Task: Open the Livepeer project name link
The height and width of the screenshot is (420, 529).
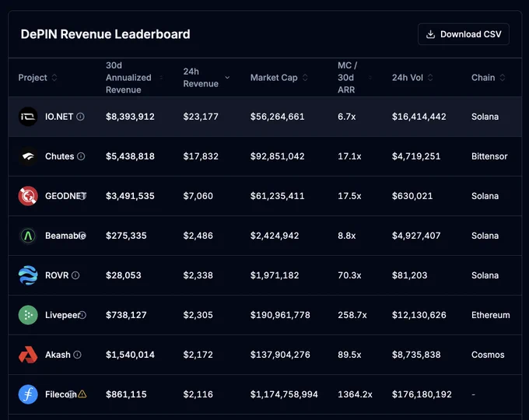Action: 62,315
